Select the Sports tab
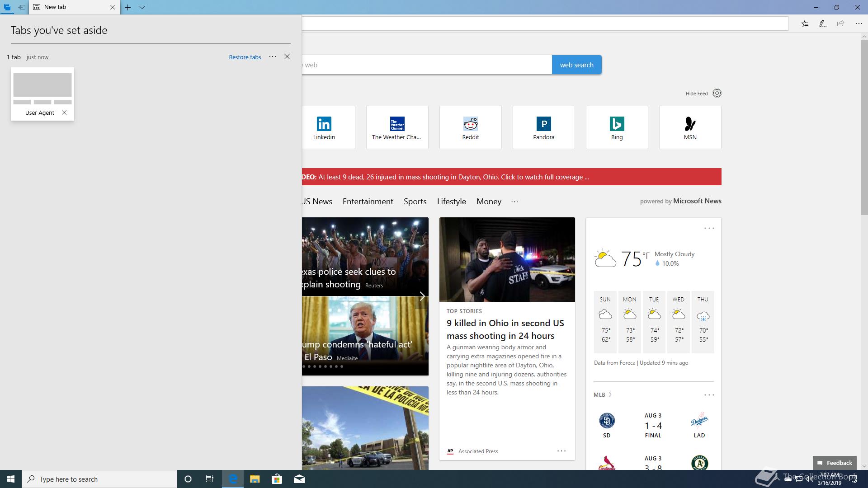This screenshot has width=868, height=488. [415, 202]
